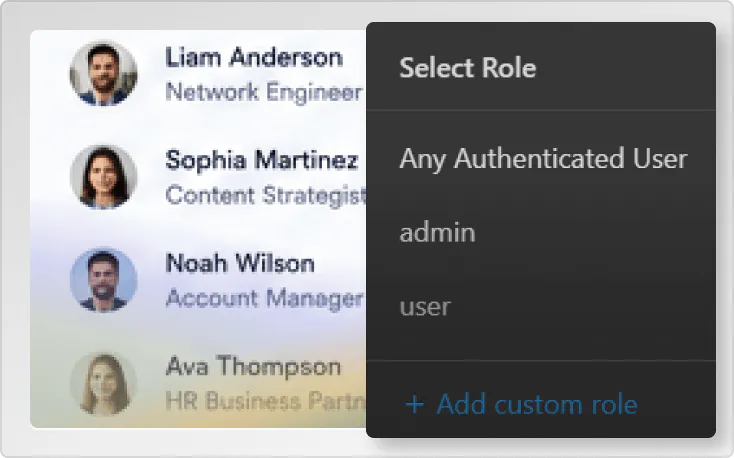
Task: Open Liam Anderson's avatar photo
Action: click(x=103, y=74)
